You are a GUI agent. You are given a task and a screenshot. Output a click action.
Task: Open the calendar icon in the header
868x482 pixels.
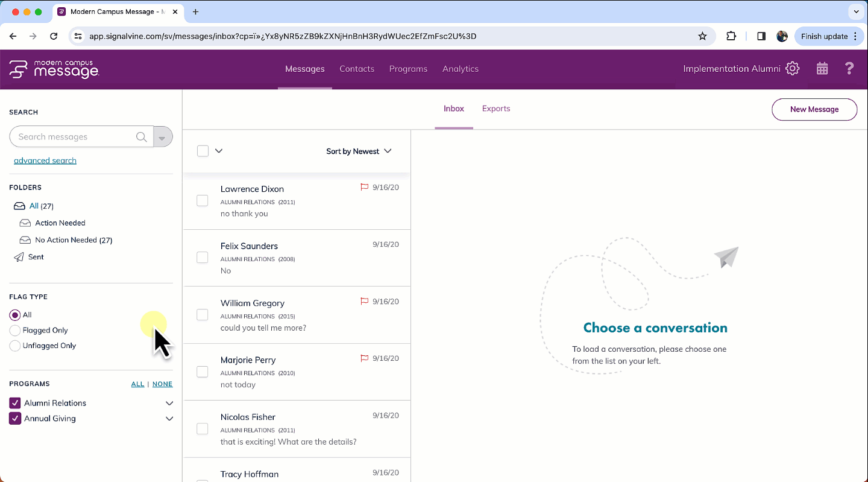point(822,68)
